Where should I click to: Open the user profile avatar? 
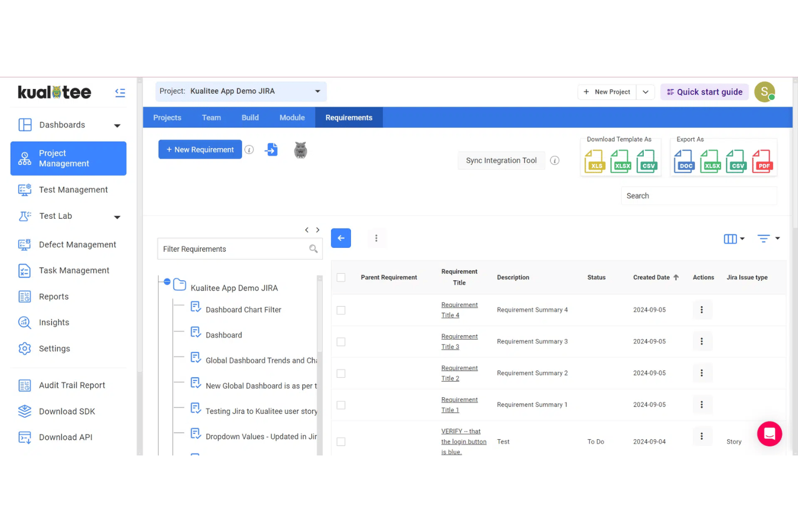[x=765, y=92]
